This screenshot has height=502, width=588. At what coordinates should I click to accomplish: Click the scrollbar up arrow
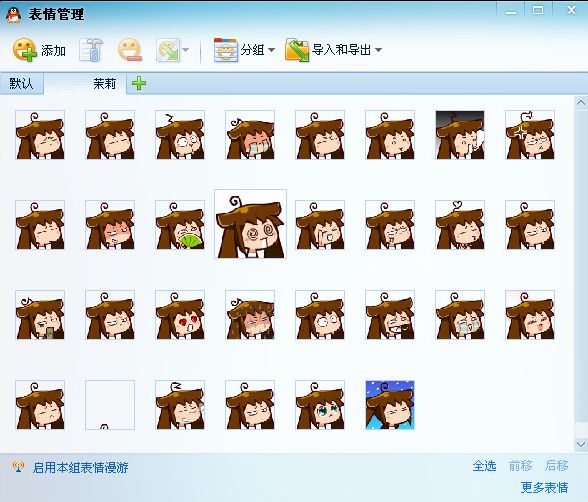pos(581,103)
